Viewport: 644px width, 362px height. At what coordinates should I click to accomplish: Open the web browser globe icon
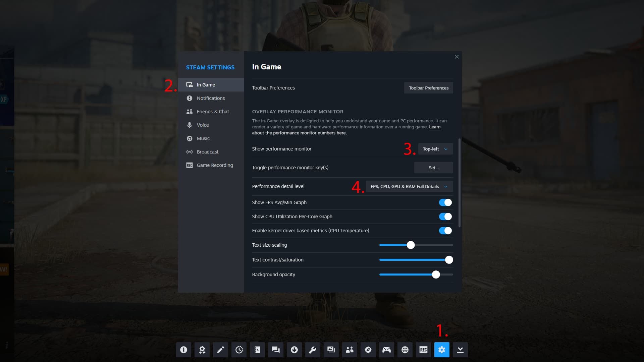(x=405, y=350)
